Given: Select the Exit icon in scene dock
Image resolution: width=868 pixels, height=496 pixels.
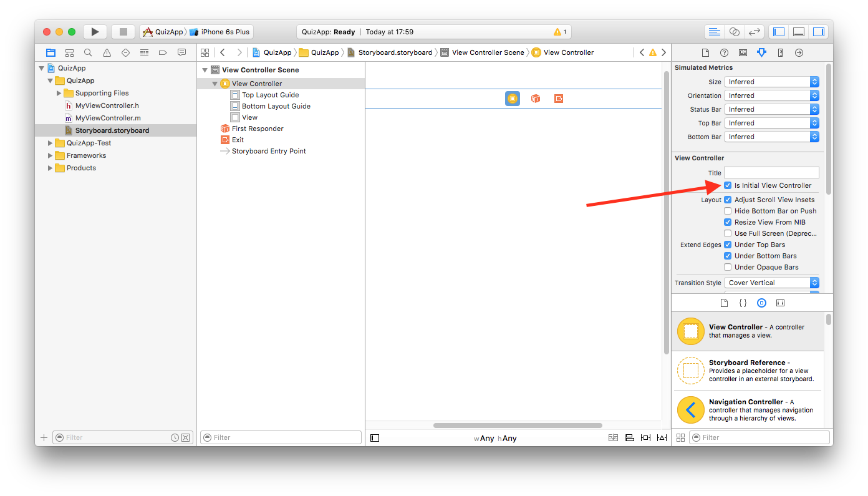Looking at the screenshot, I should click(x=559, y=99).
